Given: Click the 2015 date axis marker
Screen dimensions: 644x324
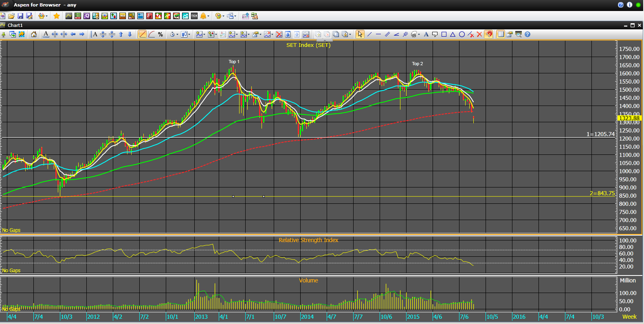Looking at the screenshot, I should 413,317.
